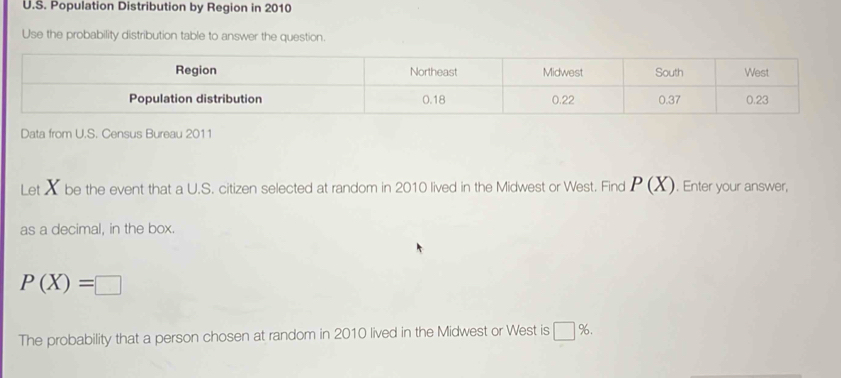Click the title U.S. Population Distribution by Region
841x378 pixels.
(x=158, y=8)
